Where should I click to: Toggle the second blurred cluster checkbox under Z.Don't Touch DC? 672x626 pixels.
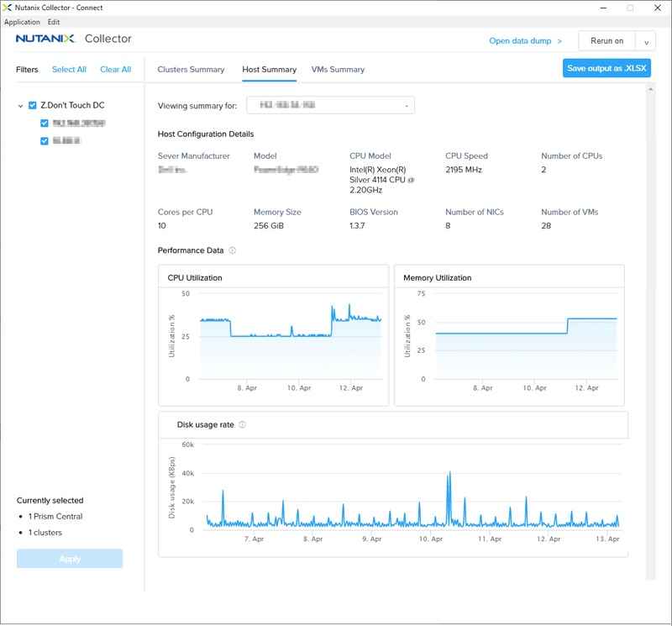coord(45,140)
